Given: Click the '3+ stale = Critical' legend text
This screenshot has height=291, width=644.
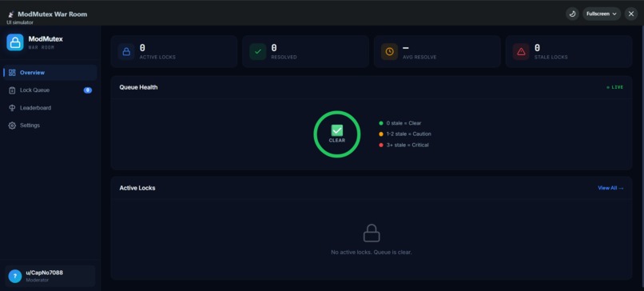Looking at the screenshot, I should point(407,145).
